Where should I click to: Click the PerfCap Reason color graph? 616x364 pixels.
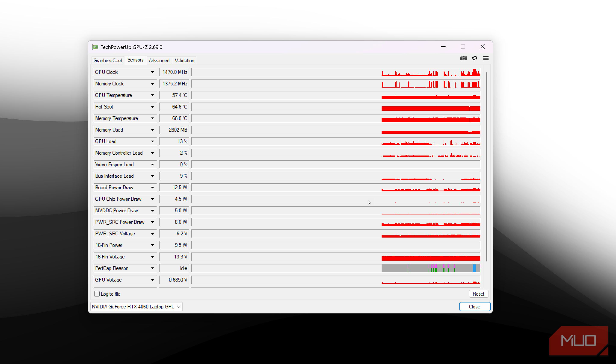click(x=336, y=268)
